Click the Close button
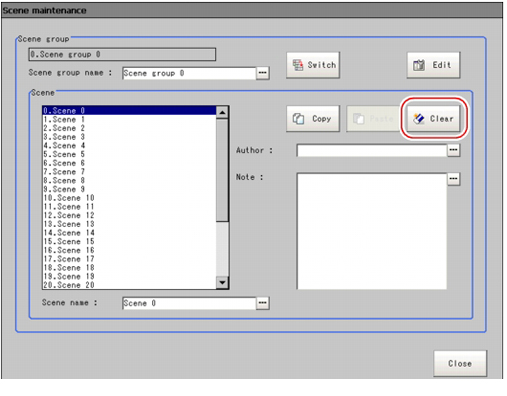This screenshot has width=507, height=396. point(460,363)
